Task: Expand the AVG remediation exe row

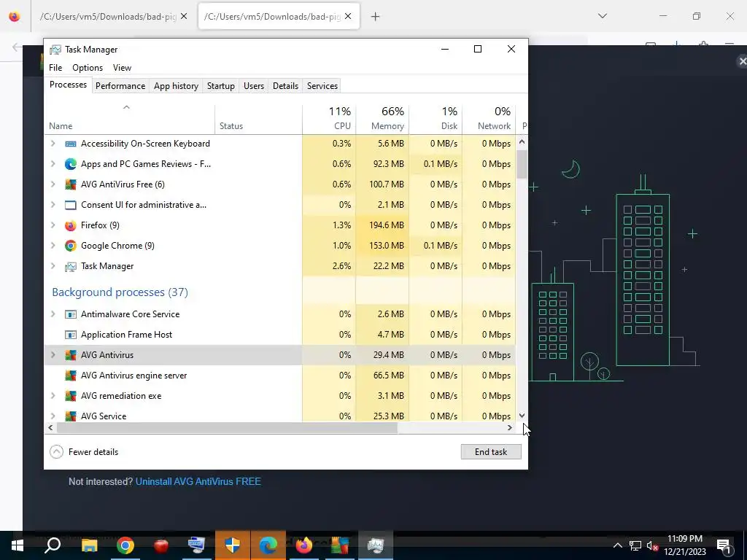Action: click(53, 396)
